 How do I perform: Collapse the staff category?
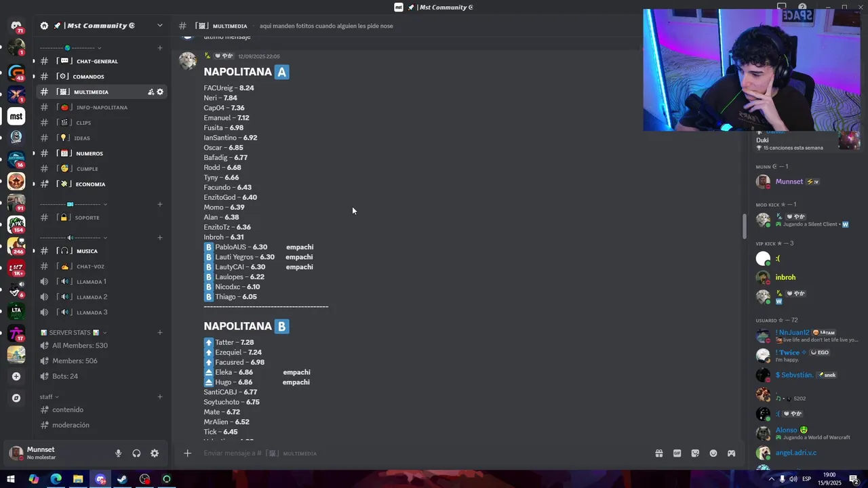click(x=49, y=397)
